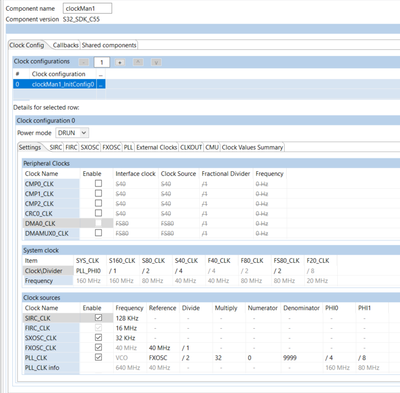Enable the CMP2_CLK checkbox
Screen dimensions: 400x393
pos(98,203)
